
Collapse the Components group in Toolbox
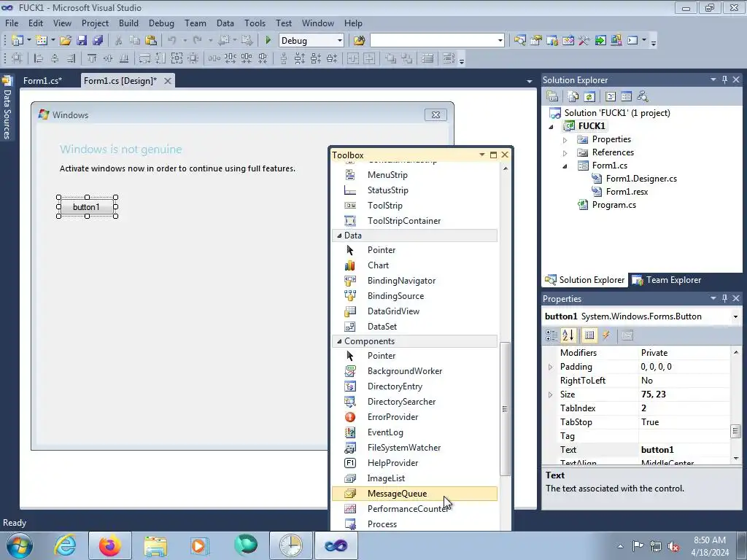point(339,341)
